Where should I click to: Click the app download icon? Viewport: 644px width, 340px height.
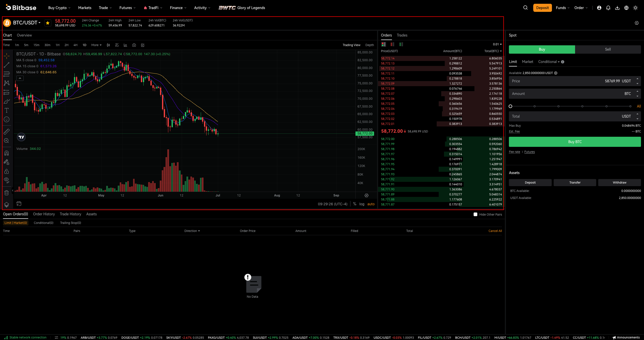point(617,8)
